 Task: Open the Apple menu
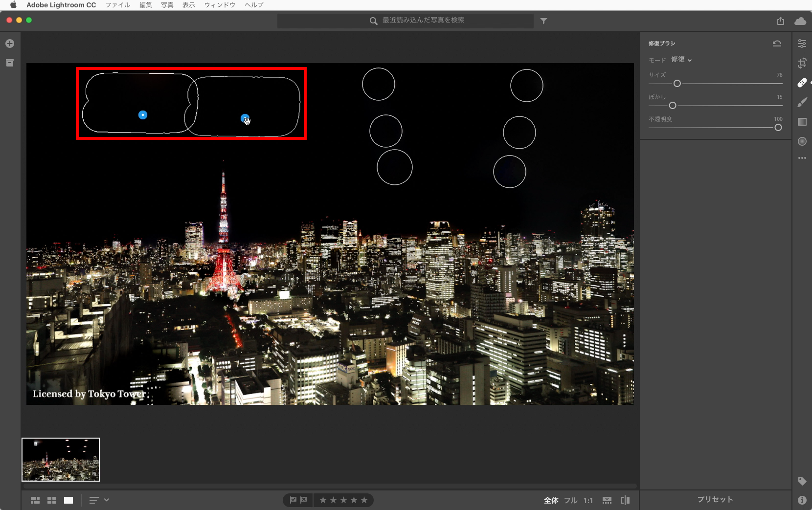13,5
